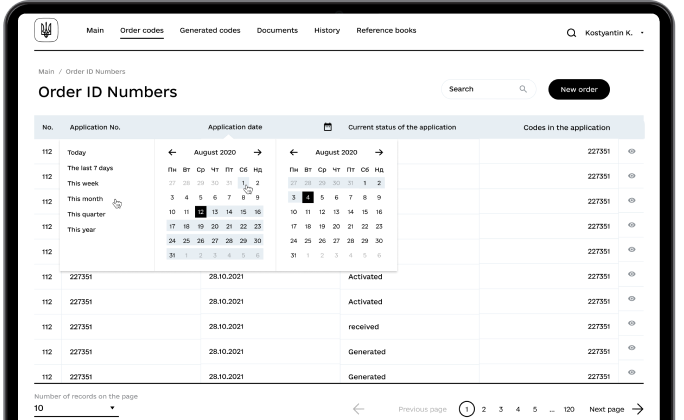Image resolution: width=684 pixels, height=420 pixels.
Task: Open the header search magnifier icon
Action: click(x=571, y=33)
